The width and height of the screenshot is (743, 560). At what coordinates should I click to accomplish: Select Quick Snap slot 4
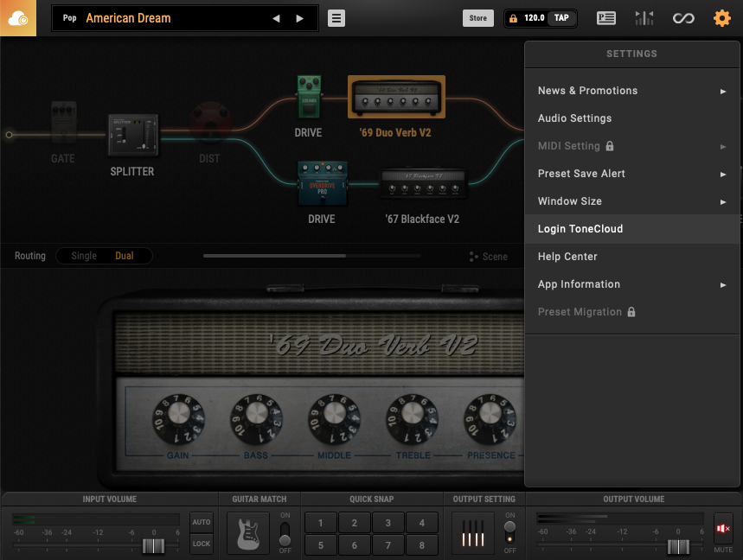pyautogui.click(x=422, y=523)
